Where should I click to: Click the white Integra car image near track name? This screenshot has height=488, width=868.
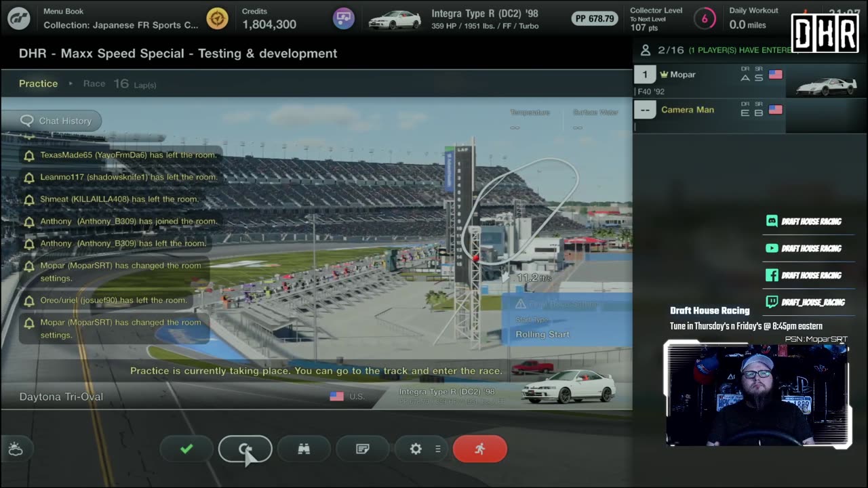(568, 386)
